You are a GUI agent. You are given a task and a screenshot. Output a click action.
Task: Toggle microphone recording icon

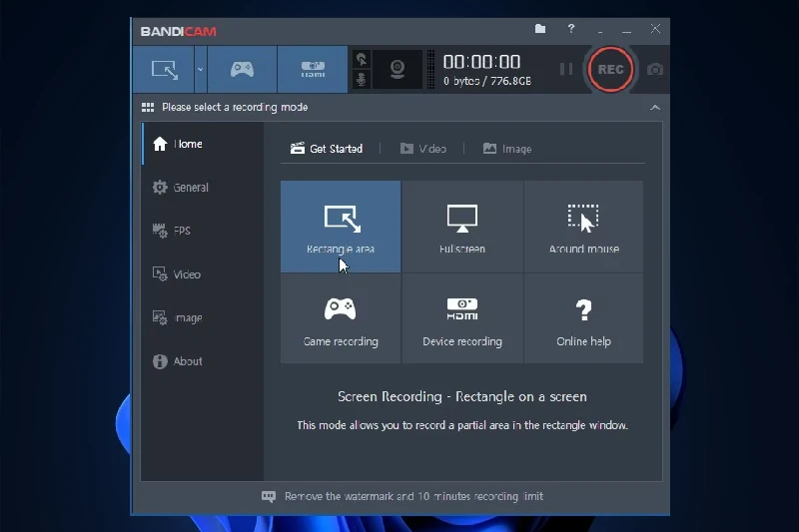click(362, 80)
